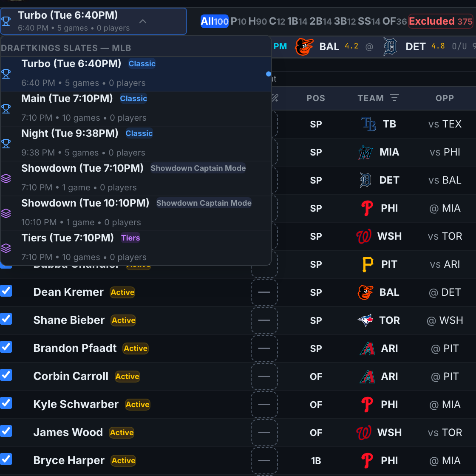Viewport: 476px width, 476px height.
Task: Open James Wood player name
Action: point(68,432)
